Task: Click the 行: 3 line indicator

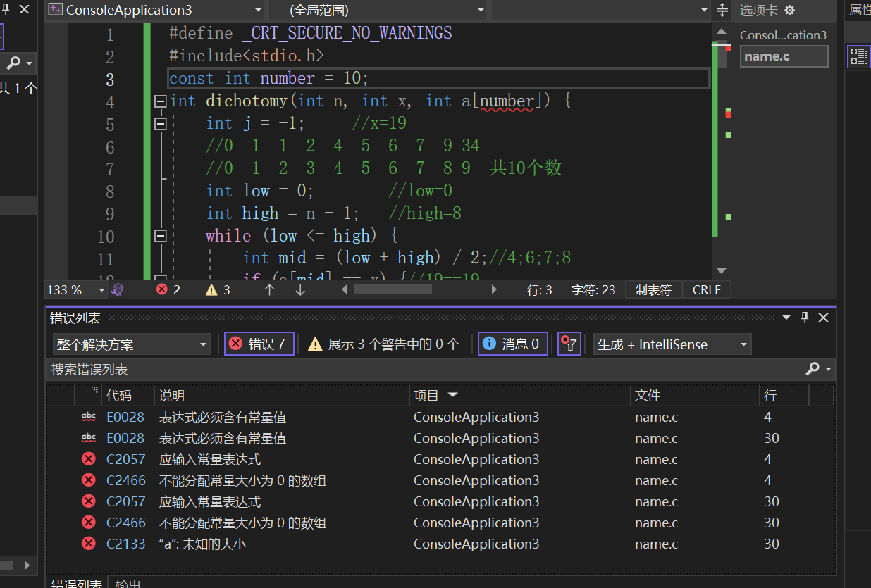Action: click(x=540, y=289)
